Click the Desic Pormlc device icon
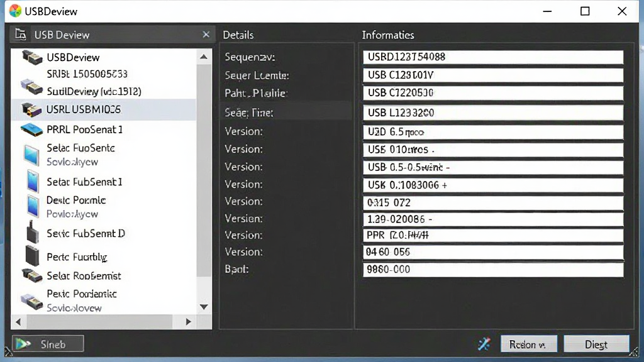 pyautogui.click(x=33, y=206)
